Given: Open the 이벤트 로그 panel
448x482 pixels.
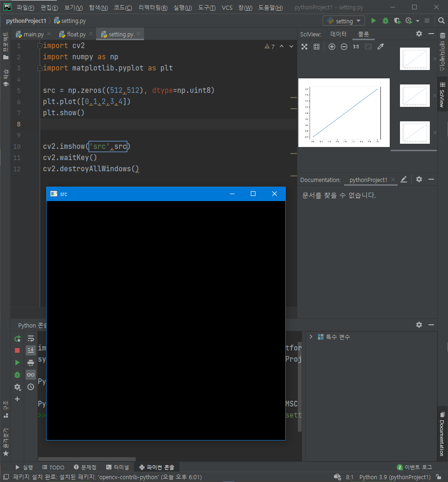Looking at the screenshot, I should click(x=414, y=467).
